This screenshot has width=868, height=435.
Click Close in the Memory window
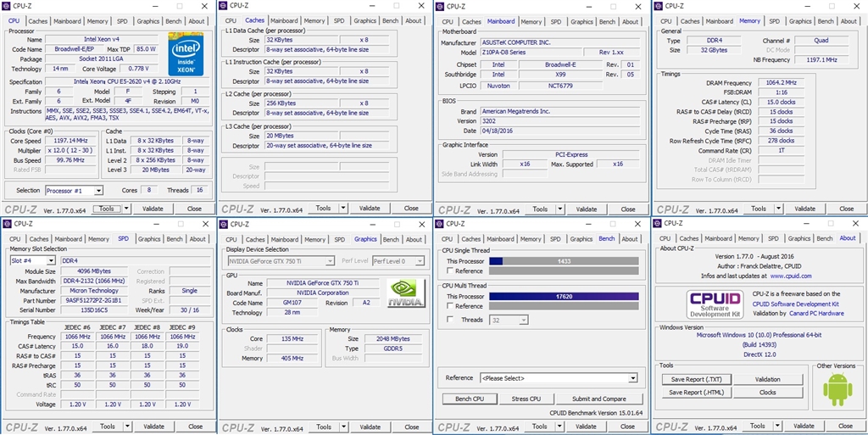point(847,209)
